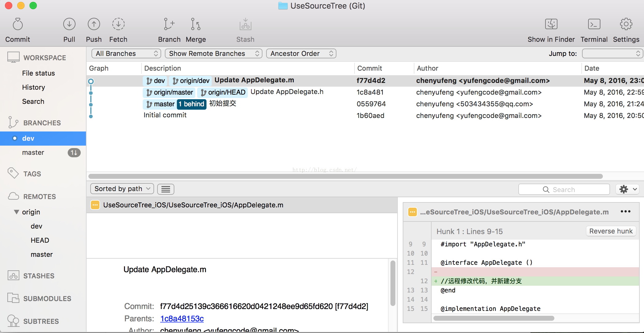Open the Ancestor Order dropdown

301,54
